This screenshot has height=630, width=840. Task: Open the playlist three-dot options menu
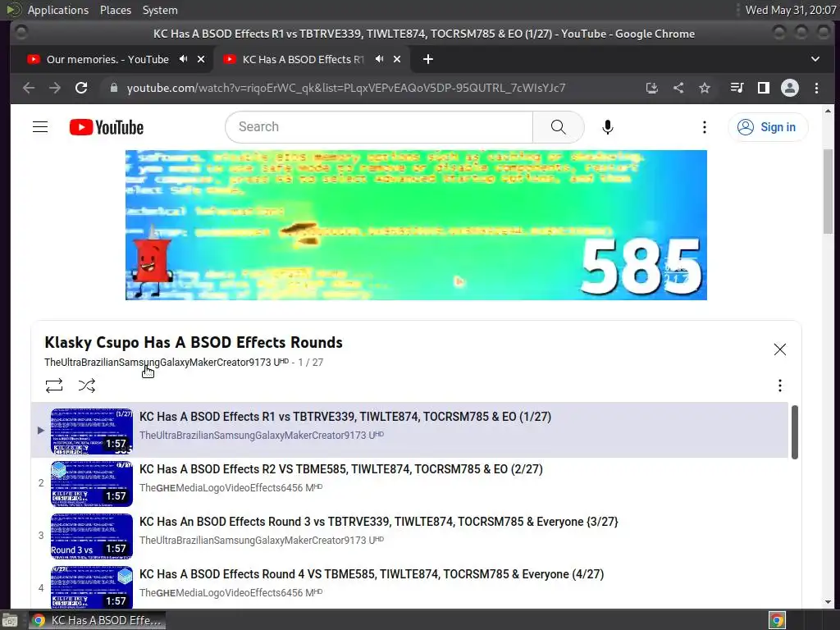coord(779,386)
